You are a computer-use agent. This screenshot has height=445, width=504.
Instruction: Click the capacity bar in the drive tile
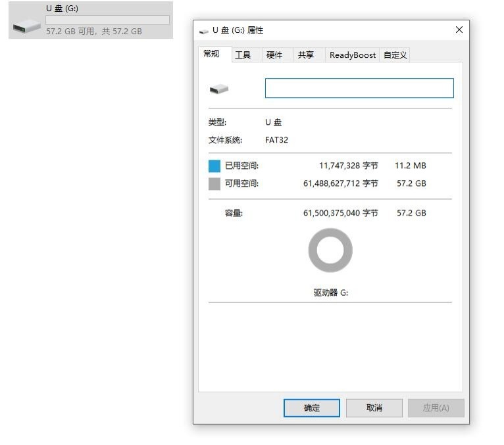tap(107, 20)
